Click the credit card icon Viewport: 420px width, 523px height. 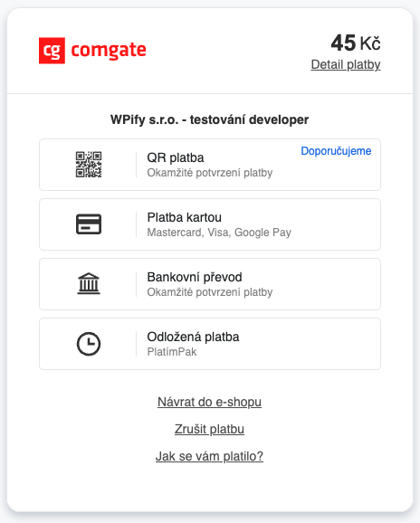point(89,224)
